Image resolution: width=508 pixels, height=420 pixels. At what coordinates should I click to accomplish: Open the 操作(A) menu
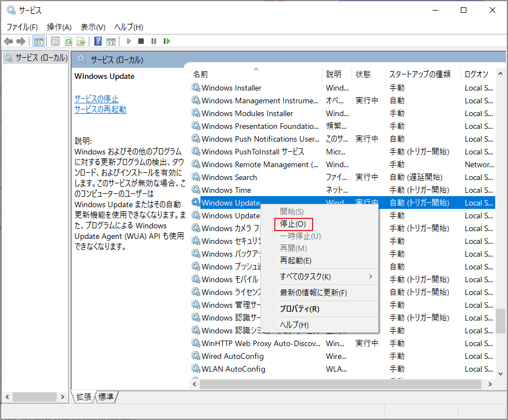[x=59, y=27]
